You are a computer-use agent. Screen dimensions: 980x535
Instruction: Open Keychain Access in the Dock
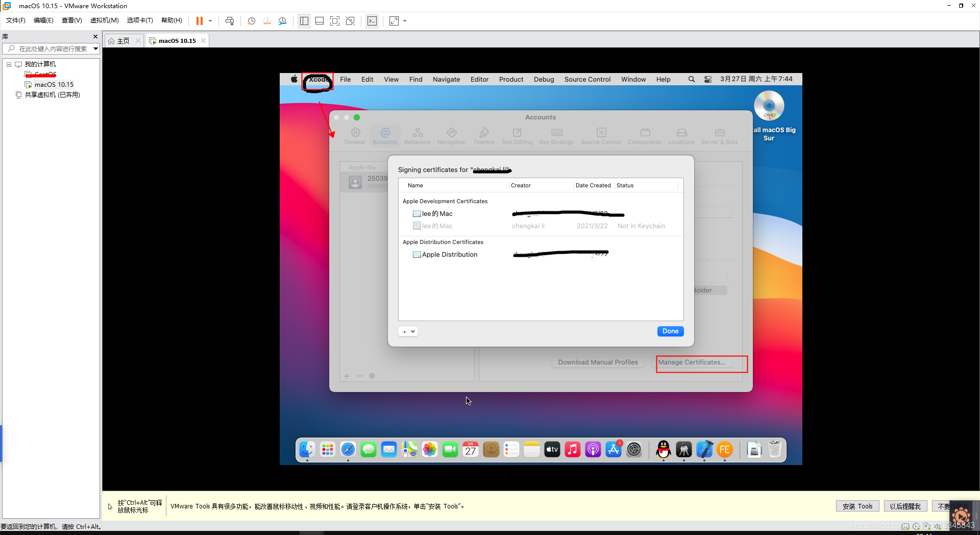coord(684,450)
